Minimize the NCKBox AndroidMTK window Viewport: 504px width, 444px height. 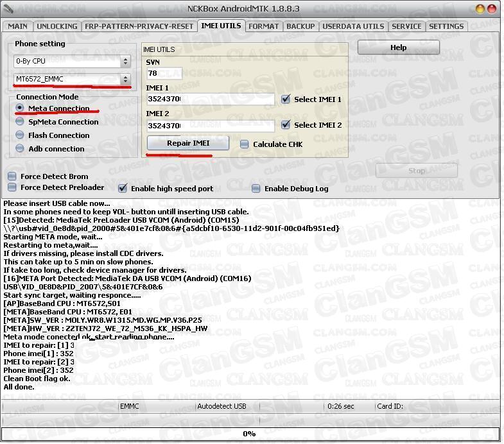point(480,8)
